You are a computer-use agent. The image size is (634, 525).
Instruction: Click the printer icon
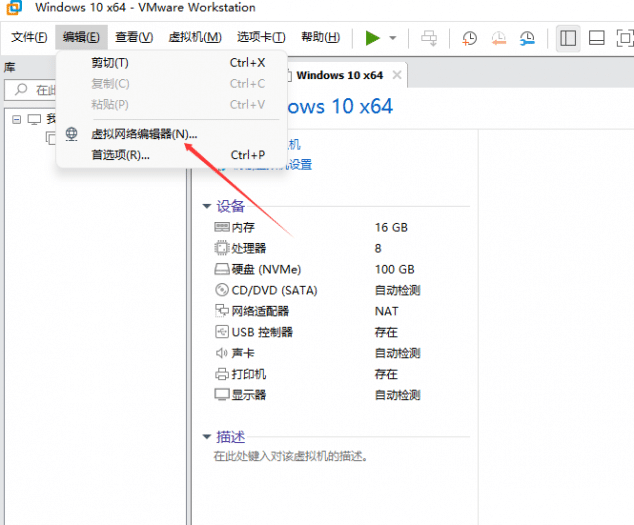click(222, 374)
